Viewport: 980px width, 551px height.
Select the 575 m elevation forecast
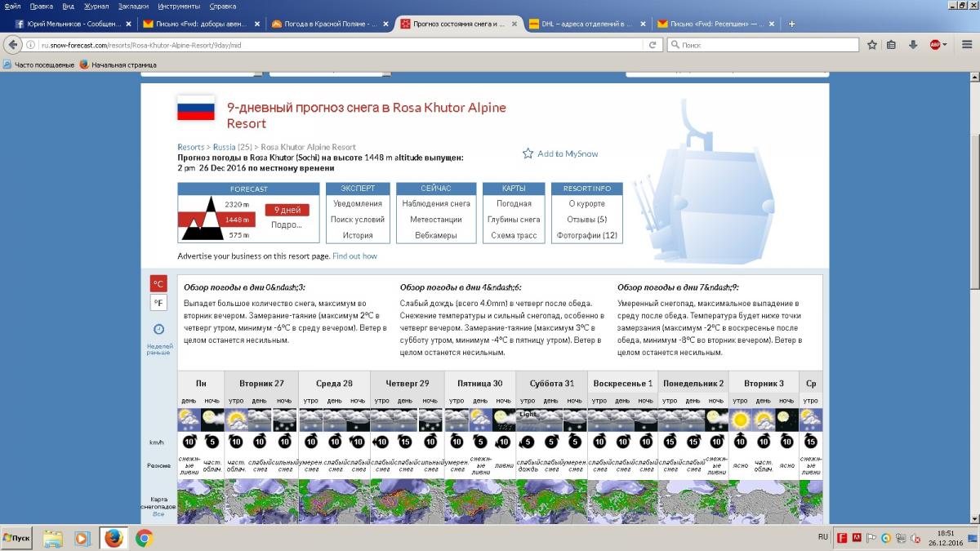coord(238,235)
